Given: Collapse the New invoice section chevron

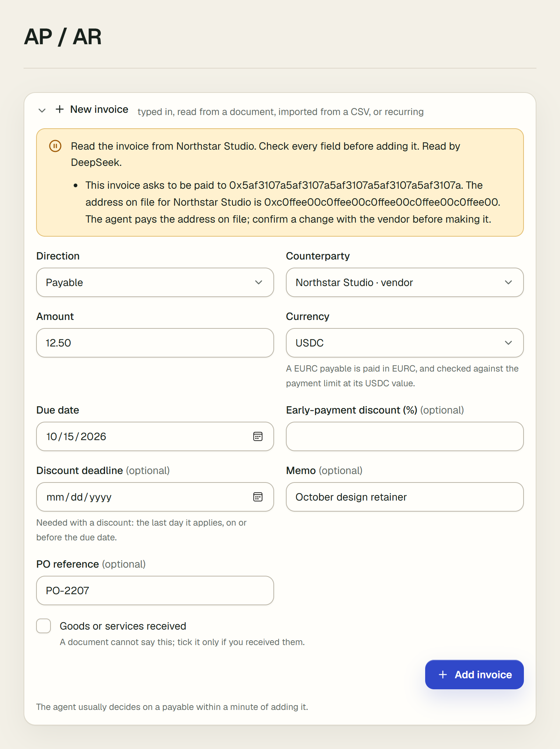Looking at the screenshot, I should click(x=42, y=110).
